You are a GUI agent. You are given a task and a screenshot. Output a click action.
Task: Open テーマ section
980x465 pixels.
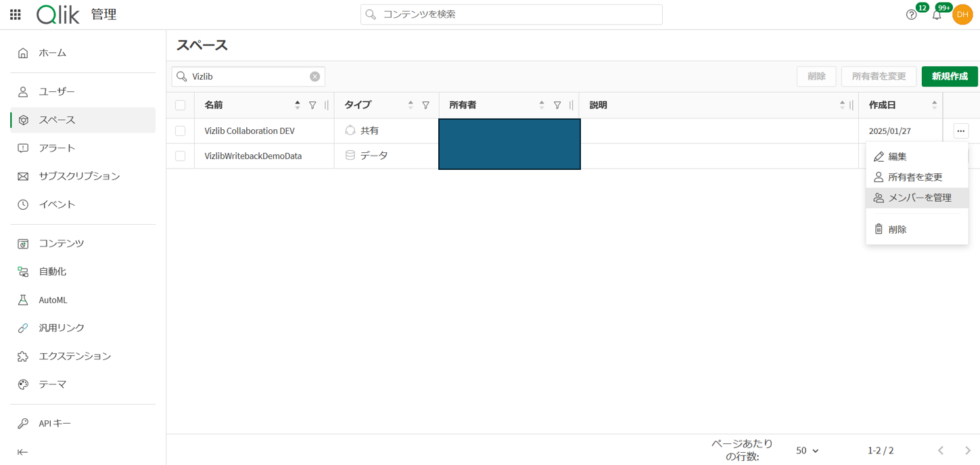(83, 384)
